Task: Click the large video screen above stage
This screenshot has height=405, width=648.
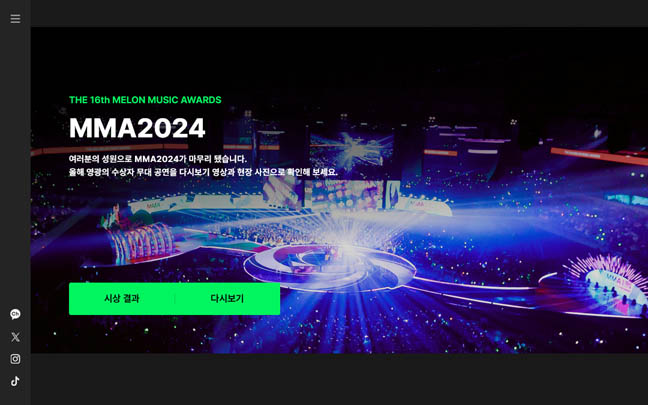Action: 350,150
